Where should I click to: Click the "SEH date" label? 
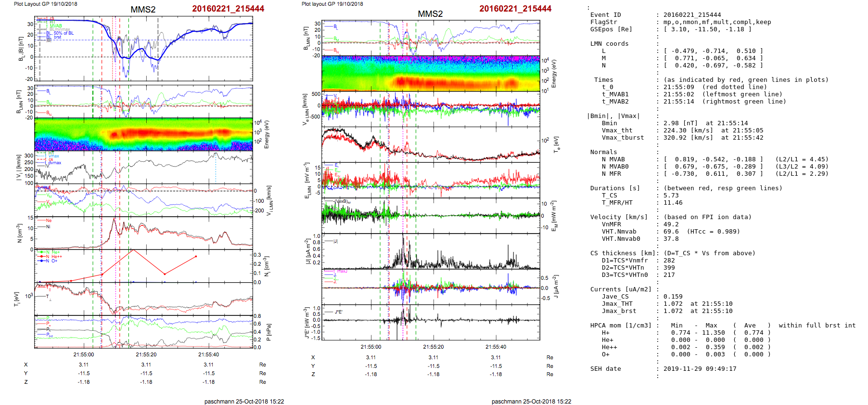pos(606,369)
